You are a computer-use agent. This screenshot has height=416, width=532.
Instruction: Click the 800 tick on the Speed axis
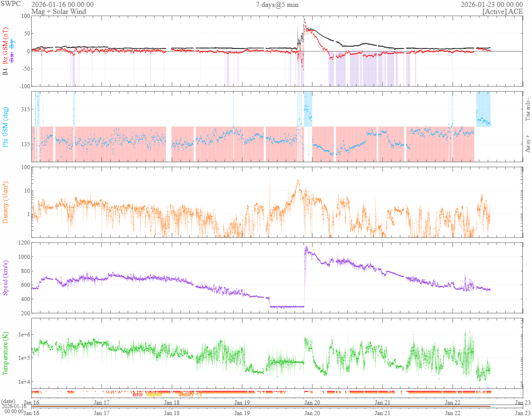coord(25,271)
